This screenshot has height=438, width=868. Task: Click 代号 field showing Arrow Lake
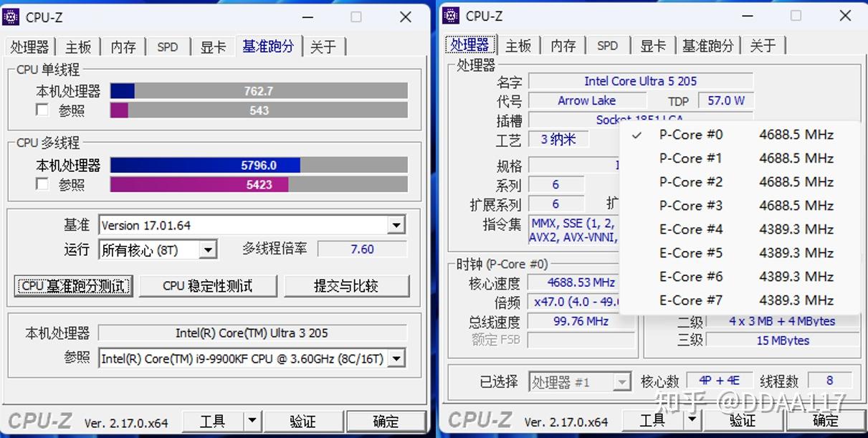[x=587, y=101]
